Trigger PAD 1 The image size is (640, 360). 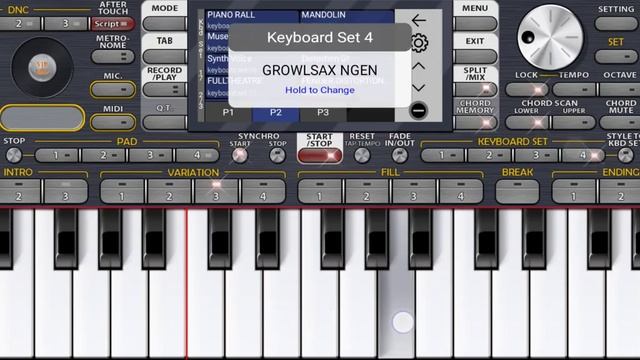coord(57,156)
